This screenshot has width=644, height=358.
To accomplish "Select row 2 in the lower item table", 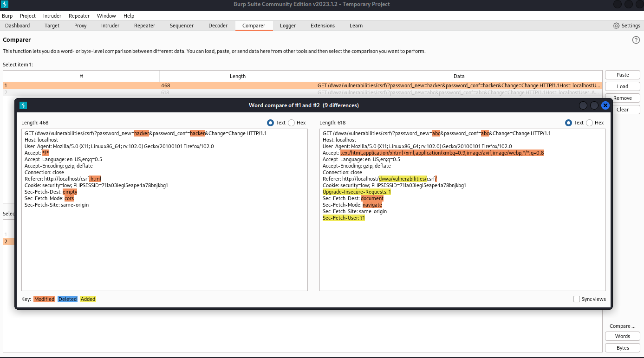I will pos(9,241).
